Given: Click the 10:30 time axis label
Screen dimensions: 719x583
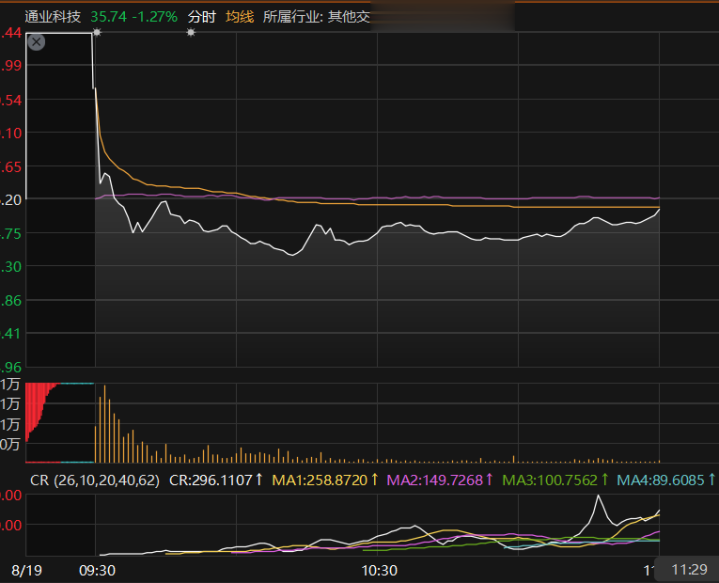Looking at the screenshot, I should point(378,569).
